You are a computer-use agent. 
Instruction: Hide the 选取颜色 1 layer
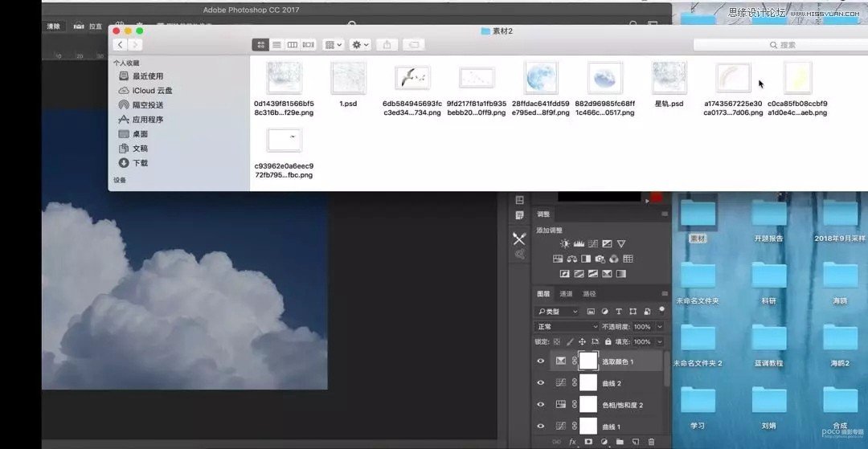[x=541, y=361]
